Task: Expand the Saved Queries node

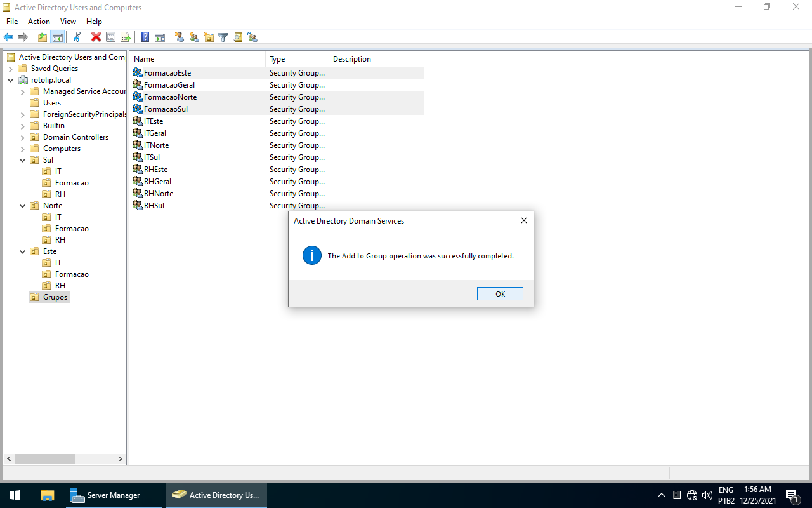Action: pos(11,69)
